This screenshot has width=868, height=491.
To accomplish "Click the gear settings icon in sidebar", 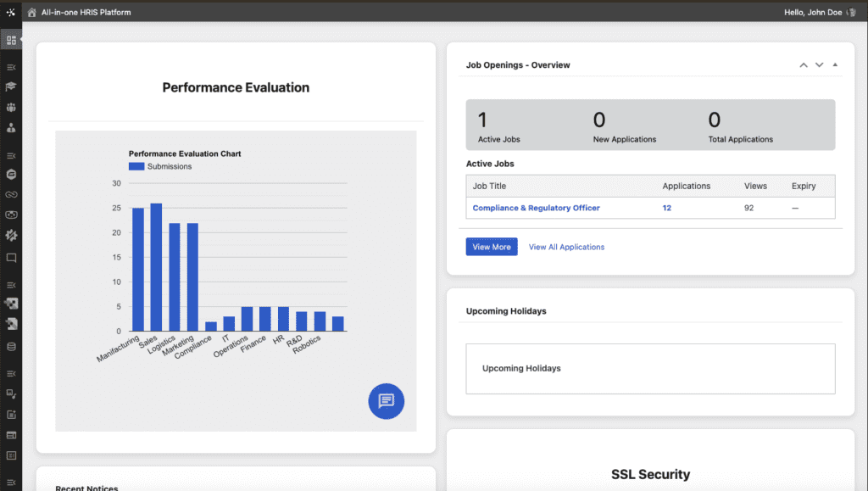I will pyautogui.click(x=11, y=235).
